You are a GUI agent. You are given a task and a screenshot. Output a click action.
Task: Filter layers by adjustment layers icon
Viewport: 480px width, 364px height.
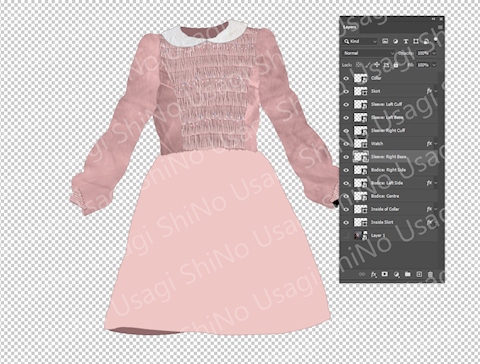coord(395,41)
